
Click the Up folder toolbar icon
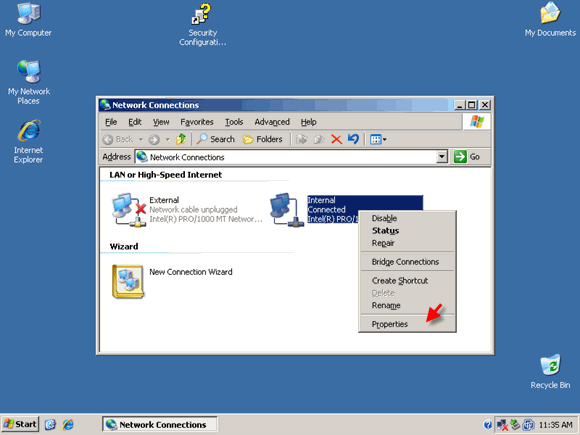coord(181,139)
